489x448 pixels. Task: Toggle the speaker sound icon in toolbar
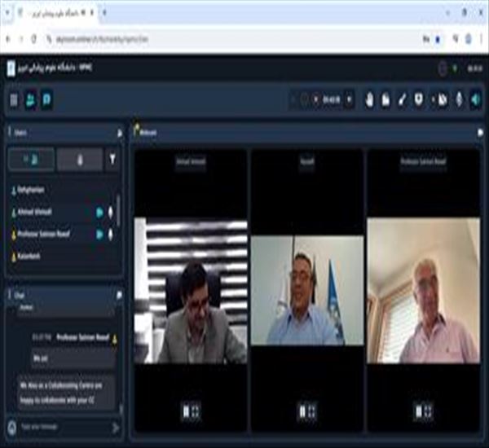[x=476, y=100]
